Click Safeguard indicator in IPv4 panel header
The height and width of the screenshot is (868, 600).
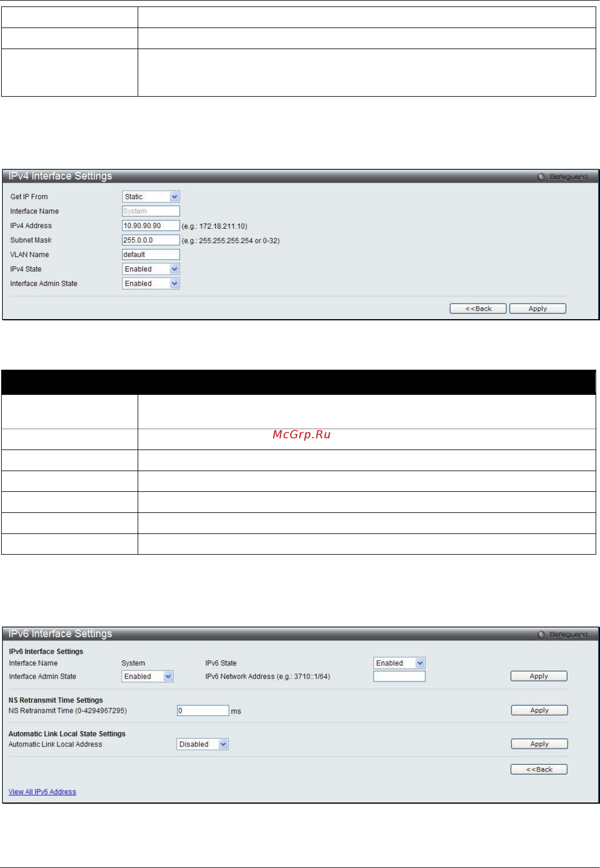coord(562,177)
